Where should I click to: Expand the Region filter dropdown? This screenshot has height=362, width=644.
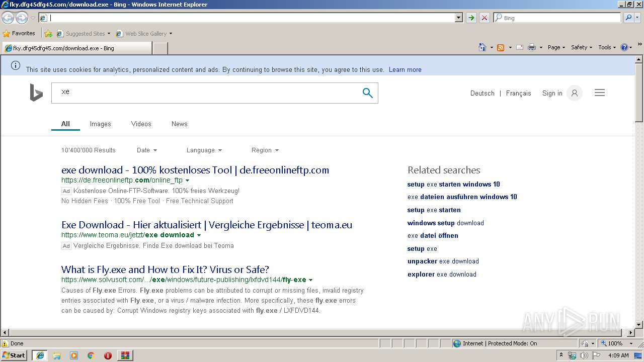[265, 150]
